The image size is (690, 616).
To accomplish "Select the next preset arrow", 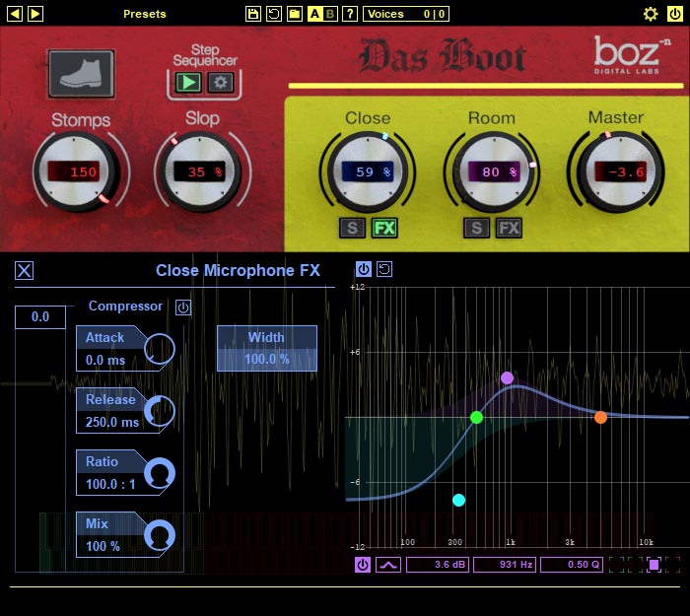I will tap(35, 14).
